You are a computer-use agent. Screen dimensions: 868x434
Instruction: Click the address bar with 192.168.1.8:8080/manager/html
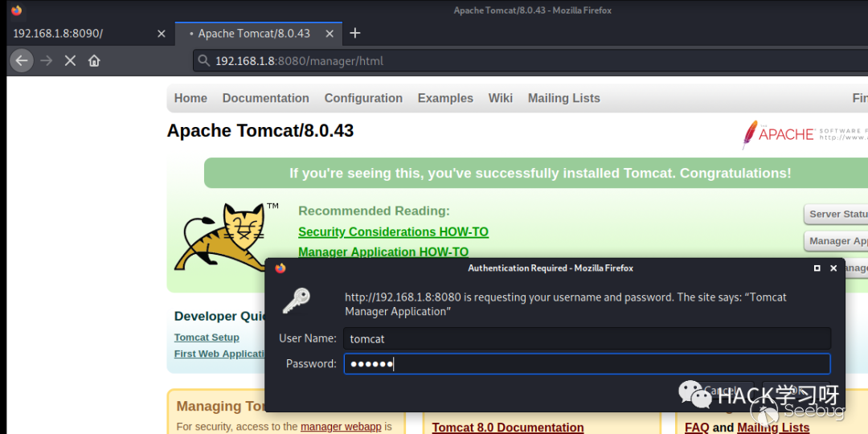tap(531, 61)
